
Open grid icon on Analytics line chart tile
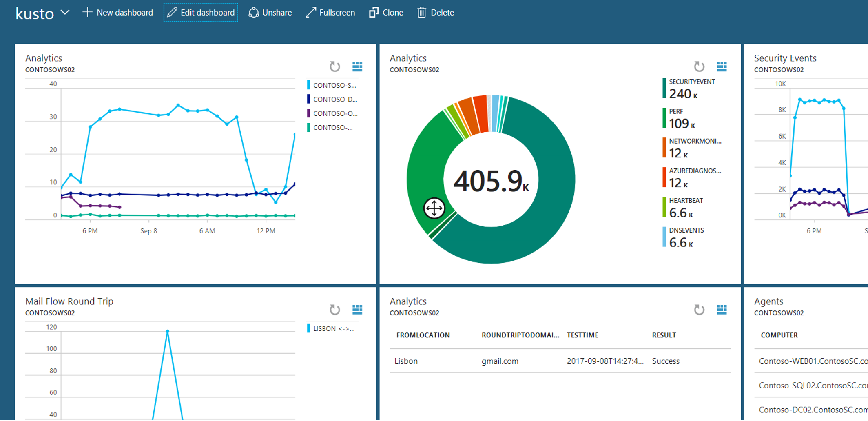(x=357, y=66)
